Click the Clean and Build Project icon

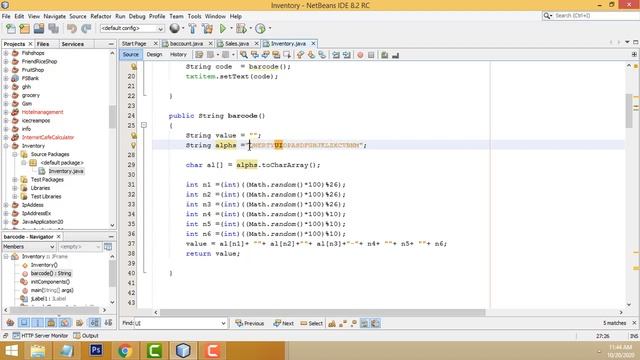click(x=207, y=29)
